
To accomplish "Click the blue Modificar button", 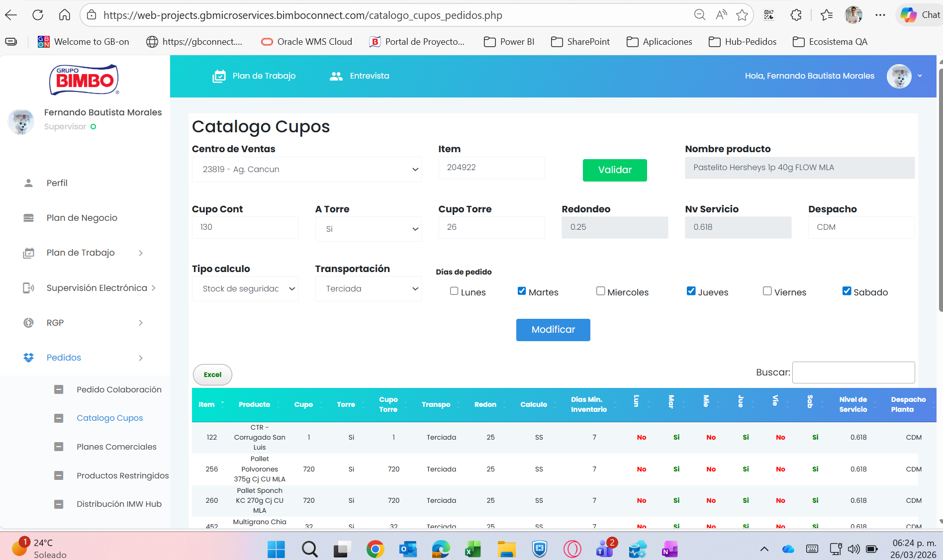I will tap(553, 330).
